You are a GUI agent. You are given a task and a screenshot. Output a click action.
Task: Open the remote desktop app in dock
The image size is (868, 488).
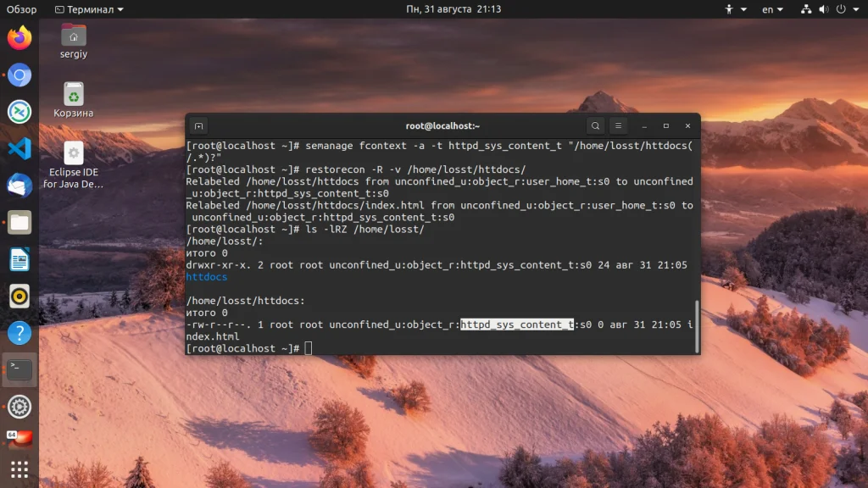19,112
